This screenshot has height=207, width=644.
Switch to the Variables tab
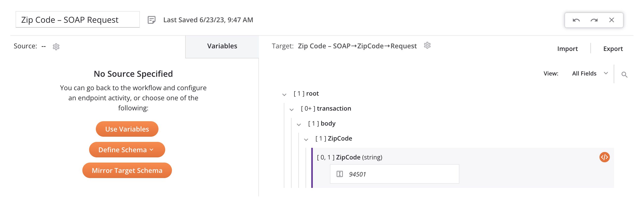click(x=222, y=46)
